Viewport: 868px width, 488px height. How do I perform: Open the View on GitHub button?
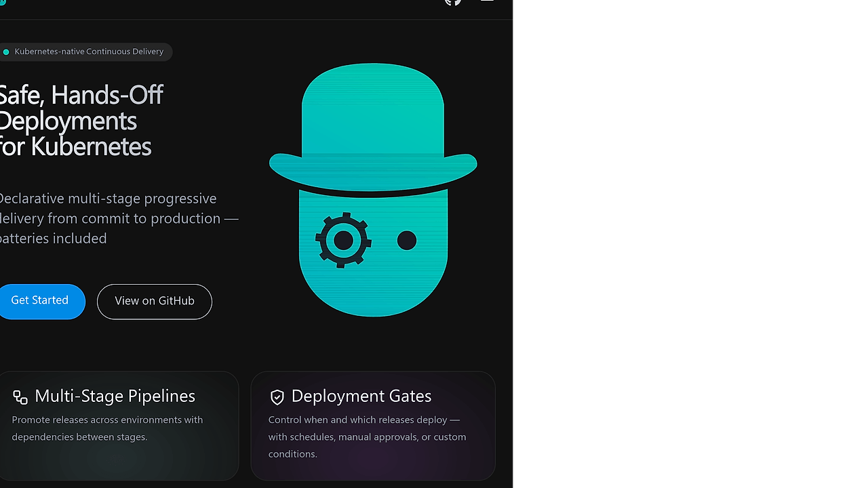[155, 302]
